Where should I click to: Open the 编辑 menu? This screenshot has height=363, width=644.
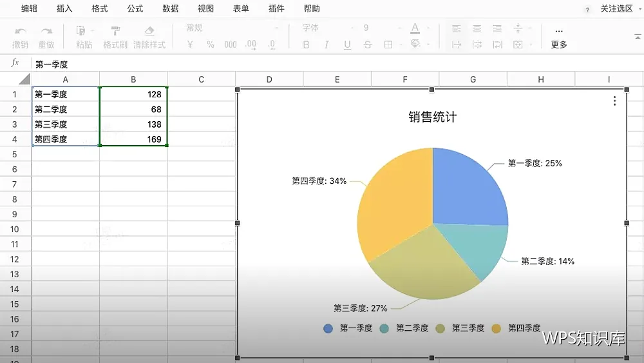point(29,8)
